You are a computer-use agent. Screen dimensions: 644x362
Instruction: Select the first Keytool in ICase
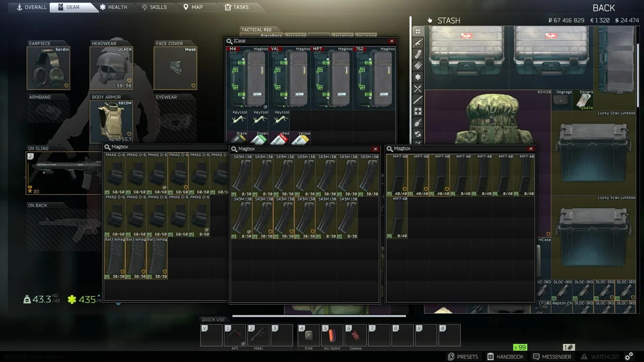[x=237, y=120]
